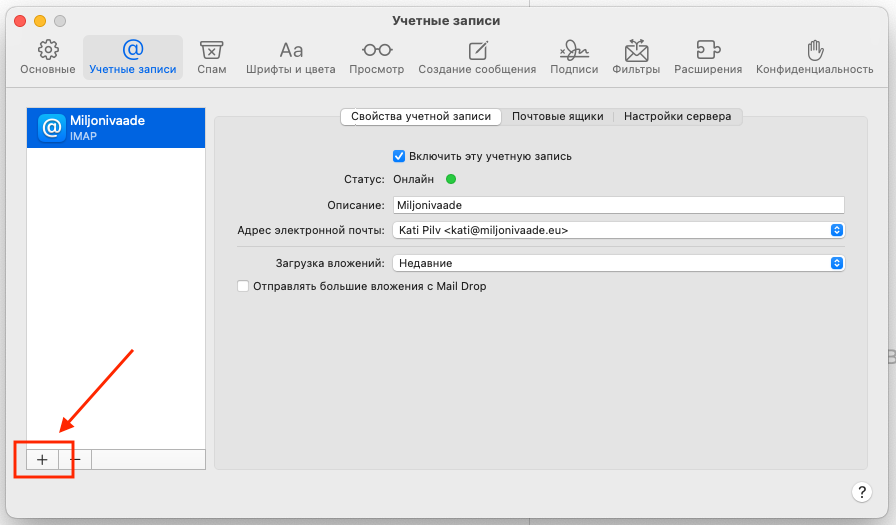Viewport: 896px width, 525px height.
Task: Click the plus button to add account
Action: (x=42, y=459)
